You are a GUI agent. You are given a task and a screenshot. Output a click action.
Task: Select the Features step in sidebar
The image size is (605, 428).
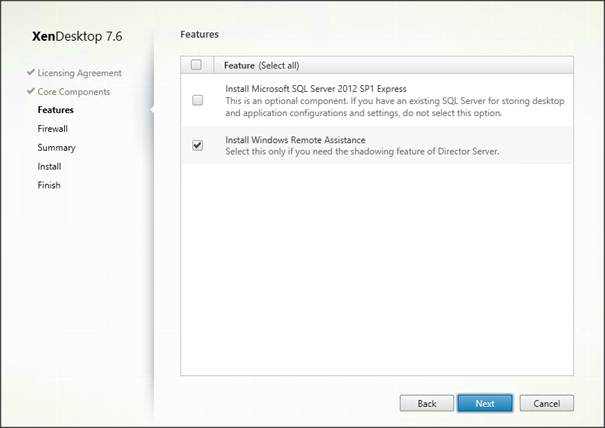pos(56,110)
